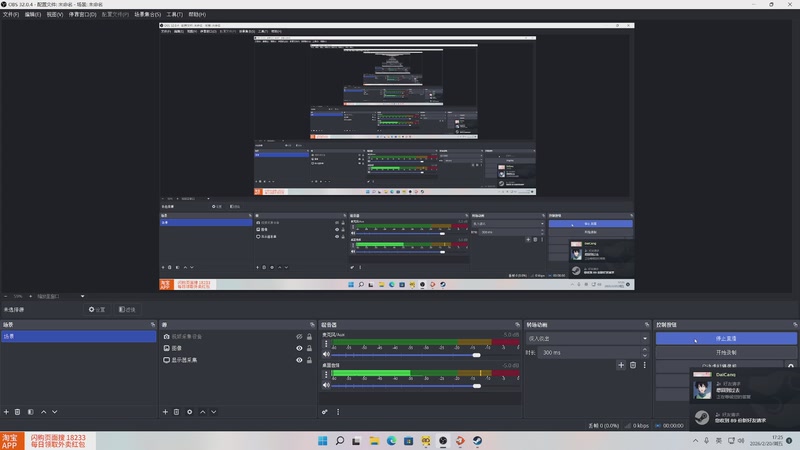Move the source up in the sources toolbar
This screenshot has width=800, height=450.
203,412
